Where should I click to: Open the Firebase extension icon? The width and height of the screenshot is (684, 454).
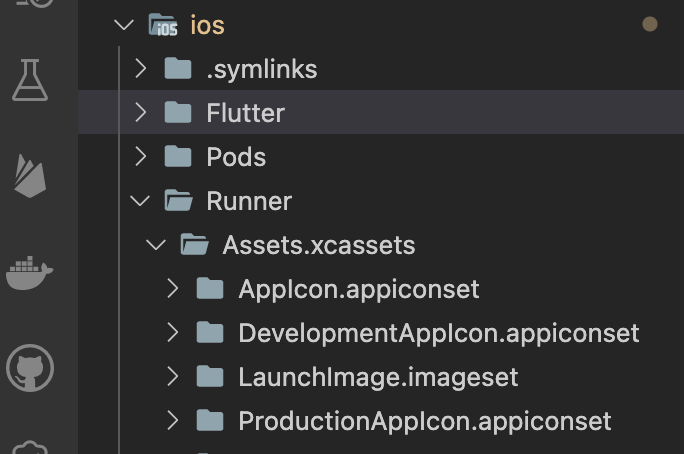point(30,177)
